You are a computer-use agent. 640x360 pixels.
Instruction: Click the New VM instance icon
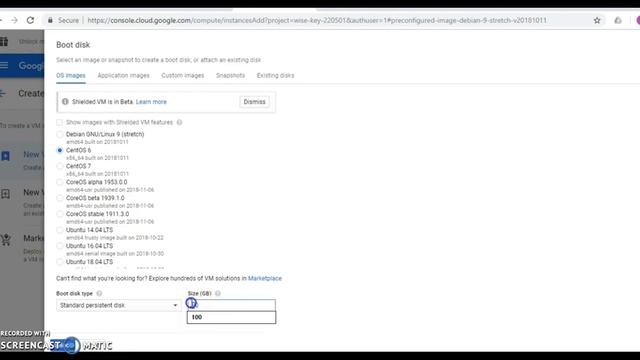coord(5,156)
